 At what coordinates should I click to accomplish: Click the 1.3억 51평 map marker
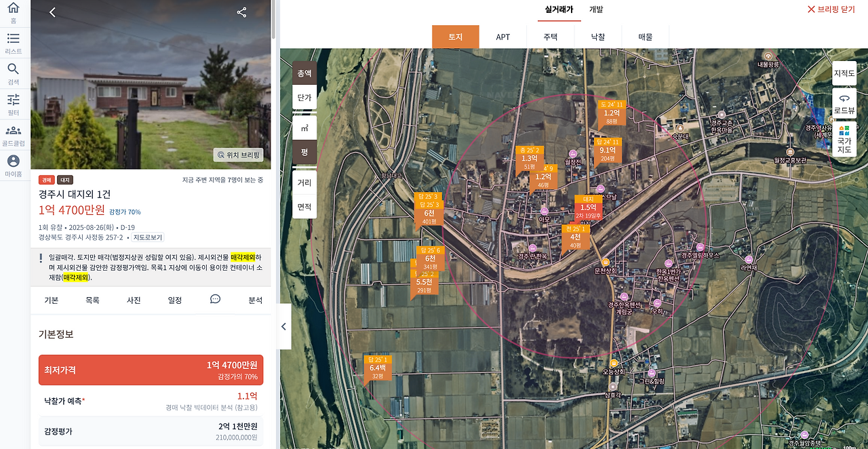click(530, 159)
